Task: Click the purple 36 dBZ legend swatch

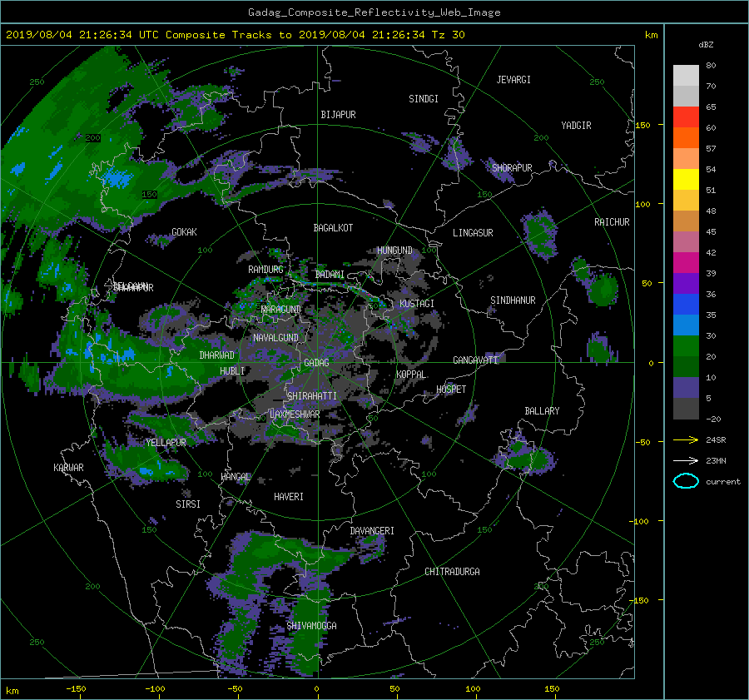Action: 686,283
